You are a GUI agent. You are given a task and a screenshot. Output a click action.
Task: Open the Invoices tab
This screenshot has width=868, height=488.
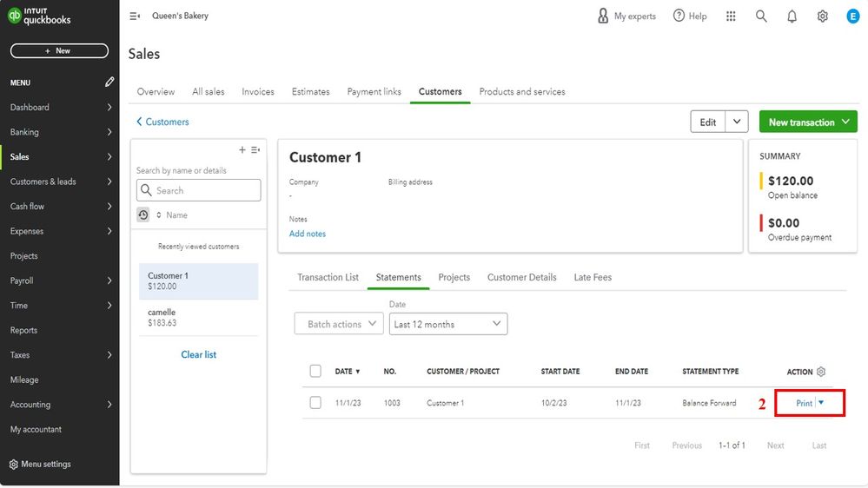click(x=258, y=91)
